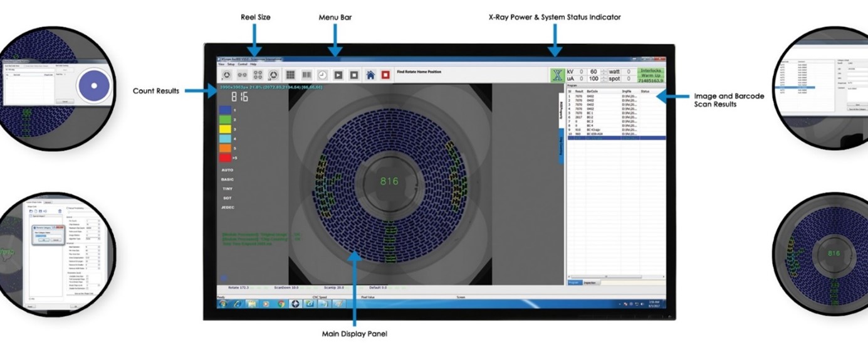Click the clock timer toolbar icon
This screenshot has height=352, width=868.
coord(322,75)
